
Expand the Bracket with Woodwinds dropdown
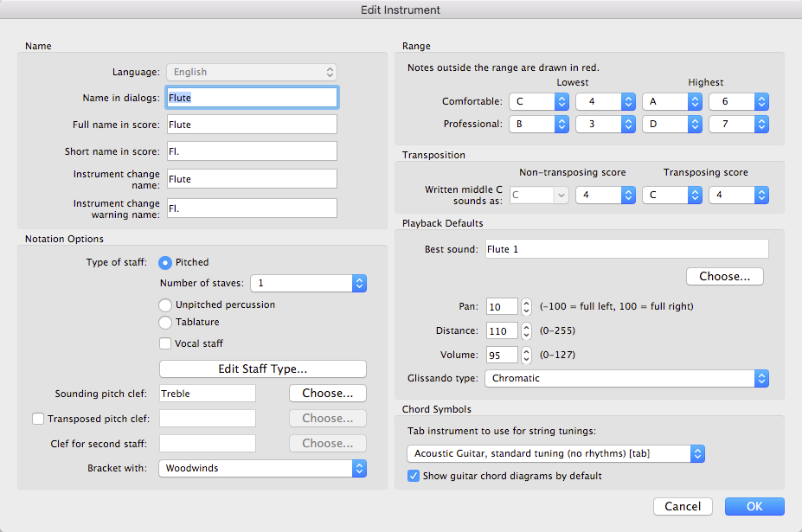click(263, 468)
